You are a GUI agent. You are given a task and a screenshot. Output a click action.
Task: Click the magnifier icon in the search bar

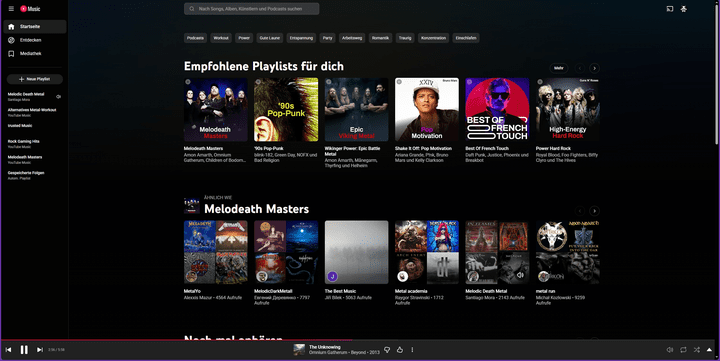tap(191, 9)
